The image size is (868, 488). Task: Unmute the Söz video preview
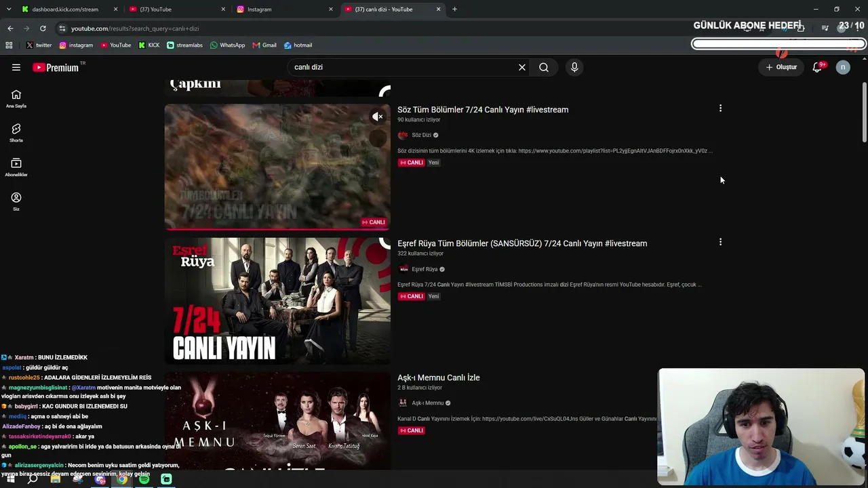point(378,117)
